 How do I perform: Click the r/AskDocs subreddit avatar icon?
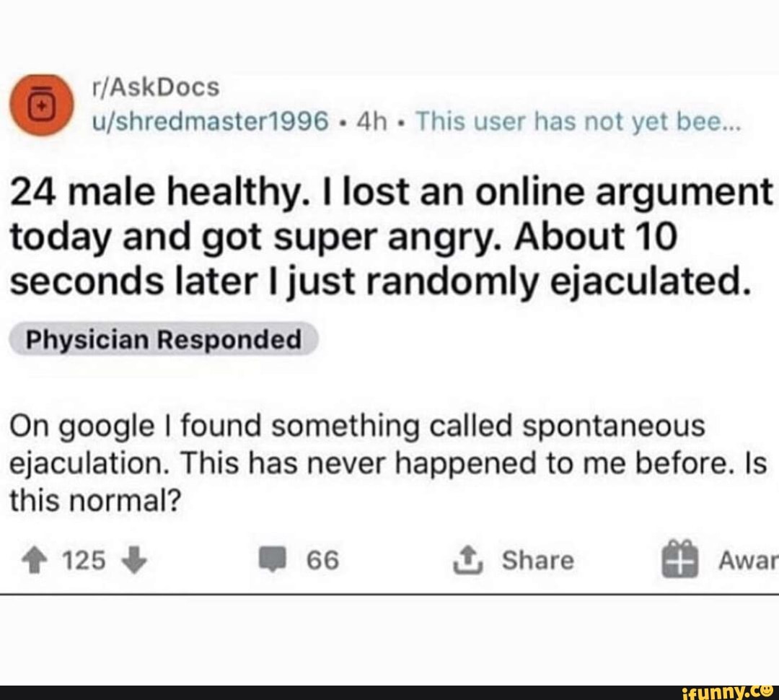pos(43,105)
